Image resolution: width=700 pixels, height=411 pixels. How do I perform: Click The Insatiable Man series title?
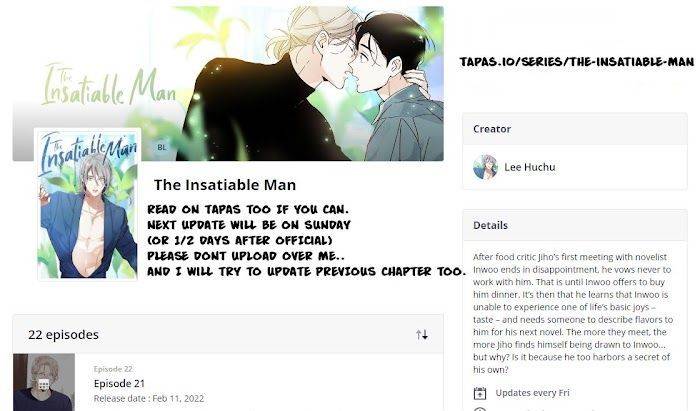[225, 185]
